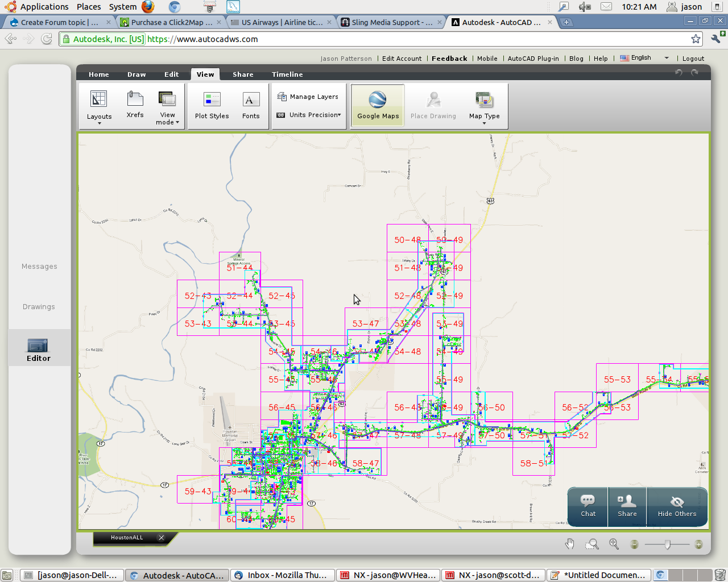The width and height of the screenshot is (728, 582).
Task: Open a new browser tab
Action: (566, 22)
